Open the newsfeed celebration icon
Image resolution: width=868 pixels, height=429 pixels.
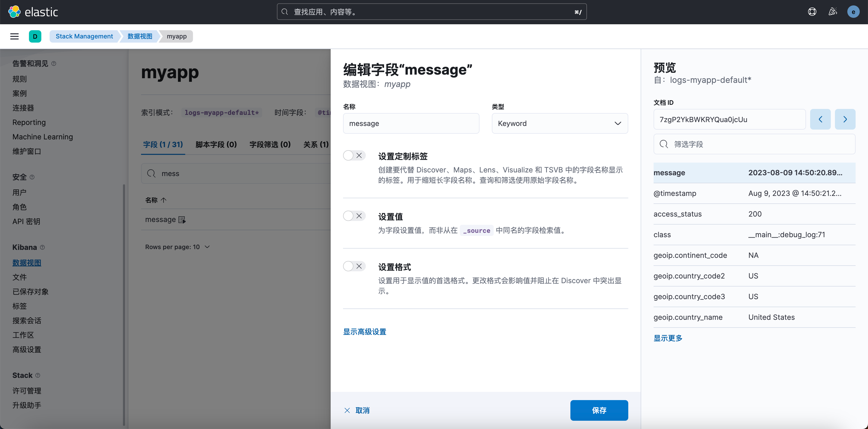(x=833, y=12)
